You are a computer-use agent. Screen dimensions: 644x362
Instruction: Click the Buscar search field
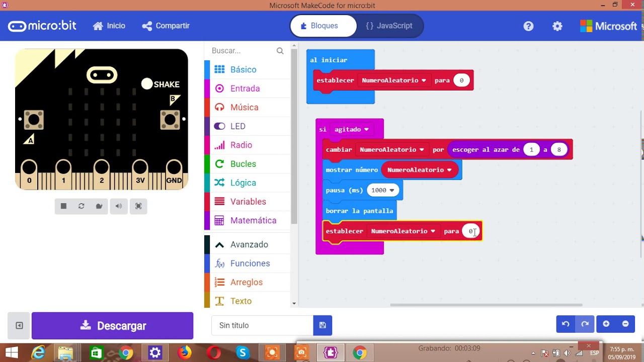[243, 51]
